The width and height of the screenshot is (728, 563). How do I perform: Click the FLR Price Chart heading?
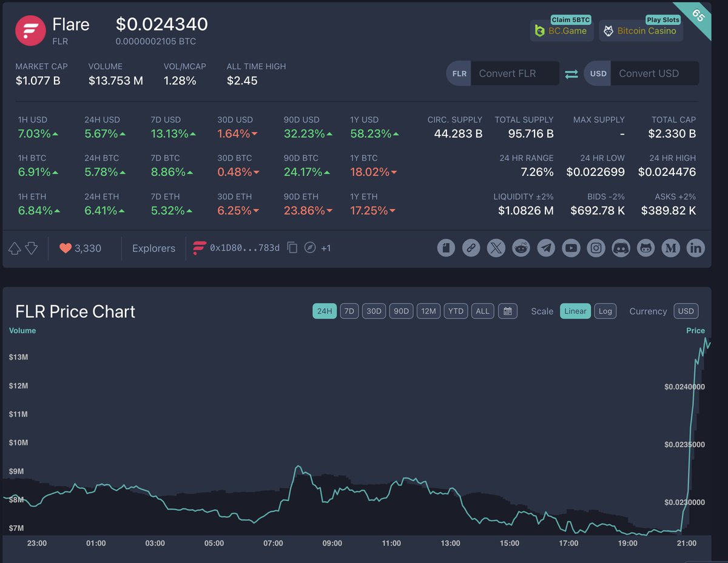click(x=75, y=311)
